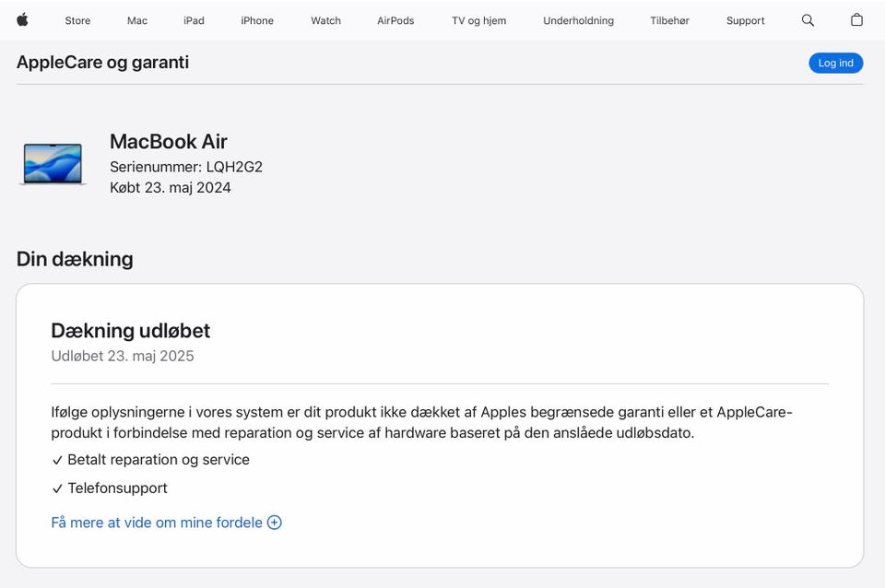885x588 pixels.
Task: Select AirPods in the top navigation
Action: pos(395,20)
